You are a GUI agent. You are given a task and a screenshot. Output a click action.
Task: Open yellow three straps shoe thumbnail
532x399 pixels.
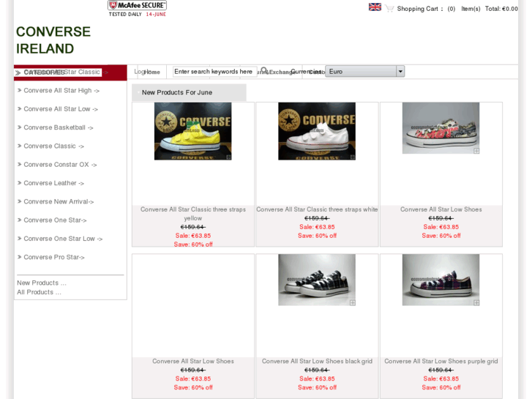[x=192, y=131]
